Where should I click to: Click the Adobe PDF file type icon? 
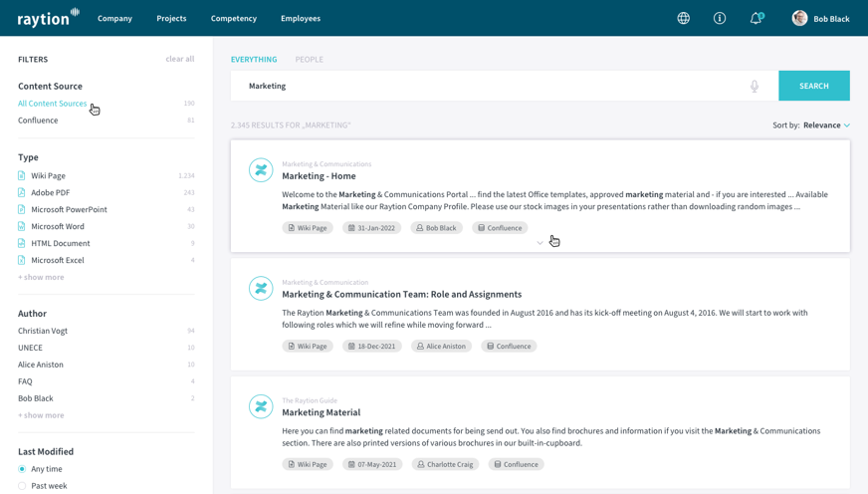(22, 192)
